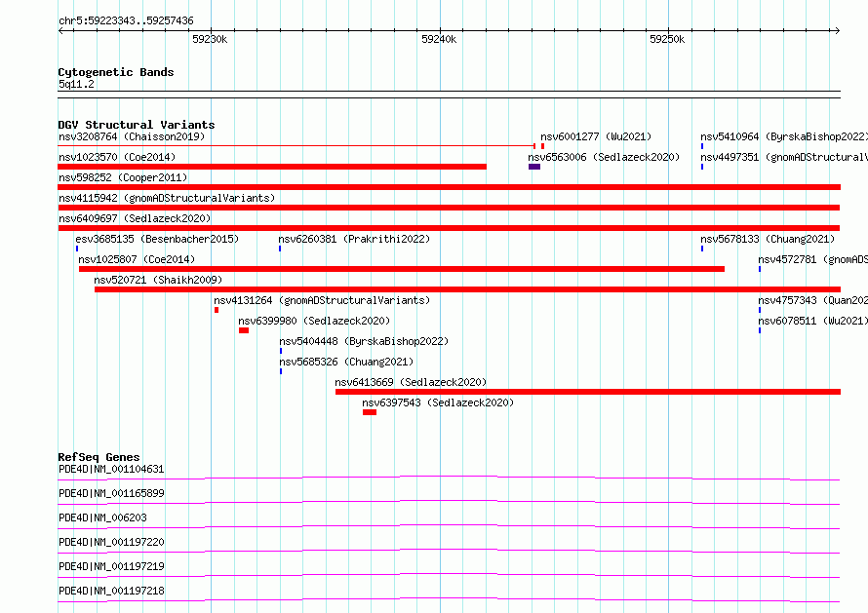Click the nsv1025807 (Coe2014) label

[137, 259]
